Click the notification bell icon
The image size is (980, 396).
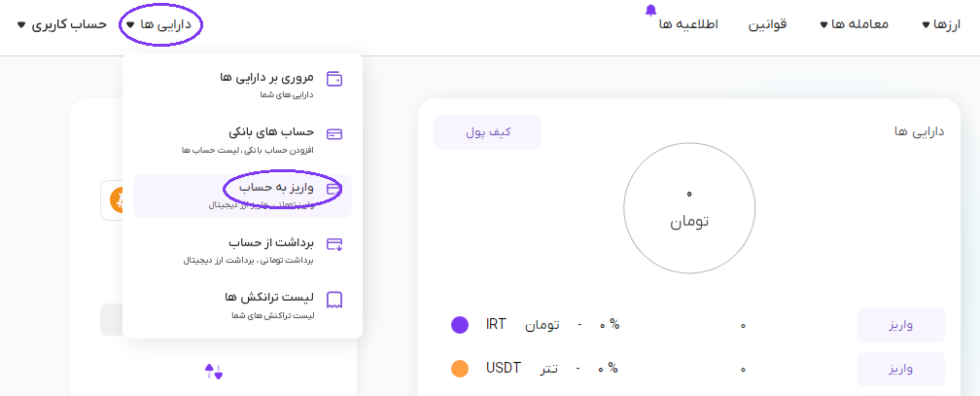click(x=650, y=11)
